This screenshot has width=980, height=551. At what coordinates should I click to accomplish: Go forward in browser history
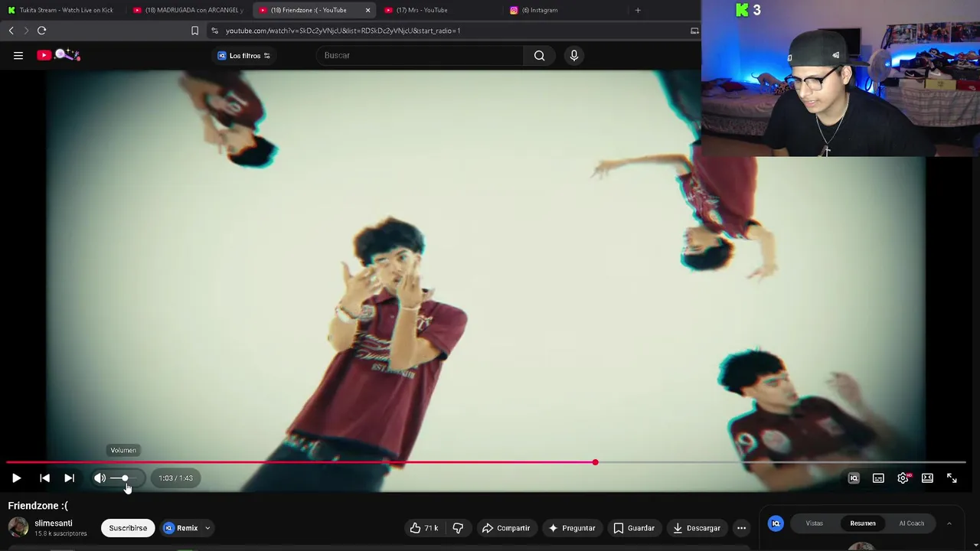click(25, 31)
